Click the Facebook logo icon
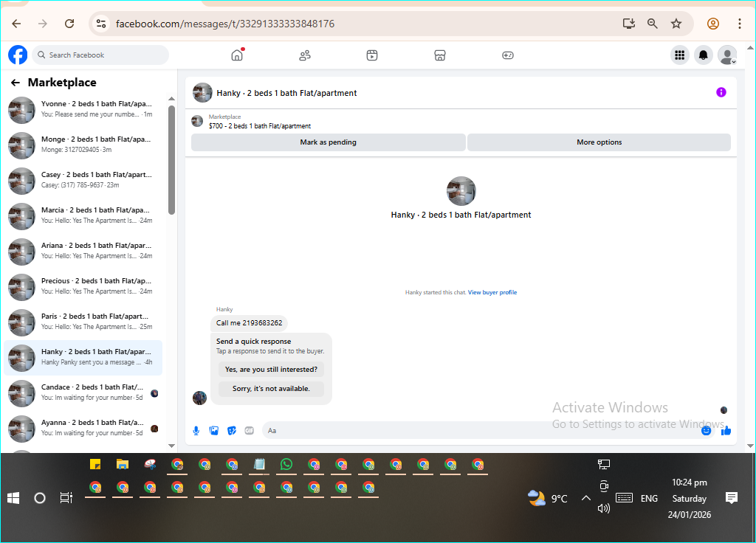 point(18,55)
